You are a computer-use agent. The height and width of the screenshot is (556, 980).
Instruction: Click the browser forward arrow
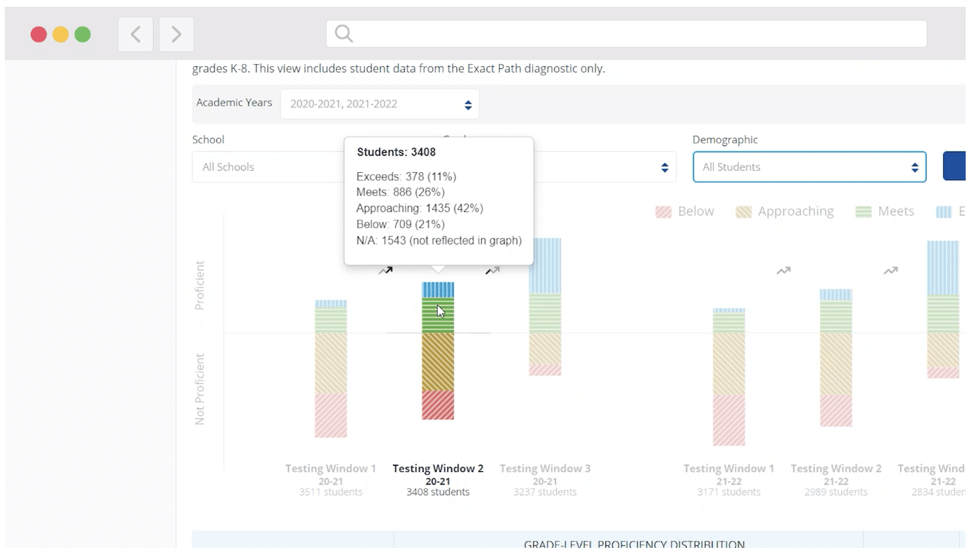click(175, 34)
